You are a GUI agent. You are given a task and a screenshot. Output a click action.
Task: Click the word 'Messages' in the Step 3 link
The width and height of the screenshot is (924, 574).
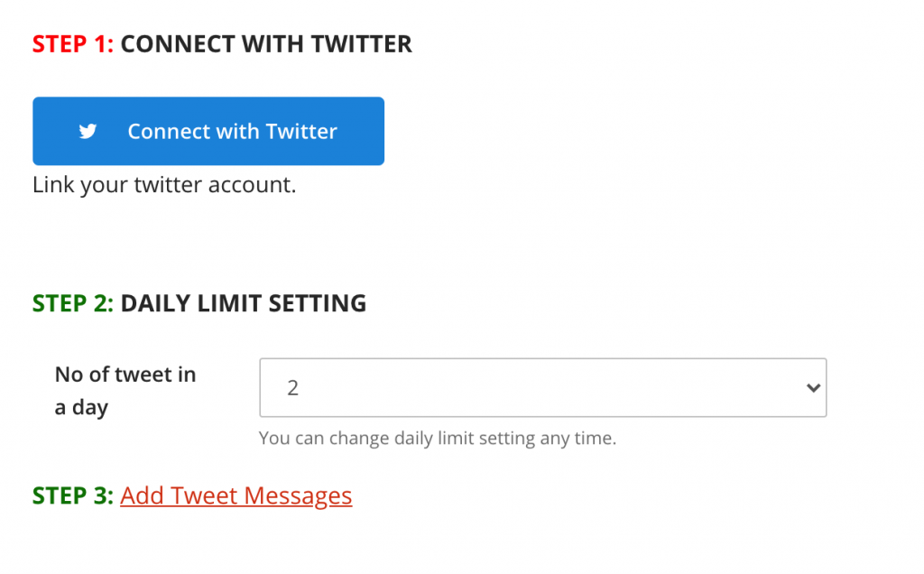pos(298,495)
